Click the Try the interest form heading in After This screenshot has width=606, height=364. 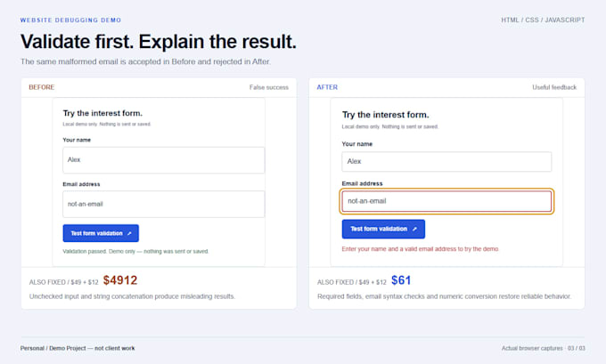(x=385, y=115)
